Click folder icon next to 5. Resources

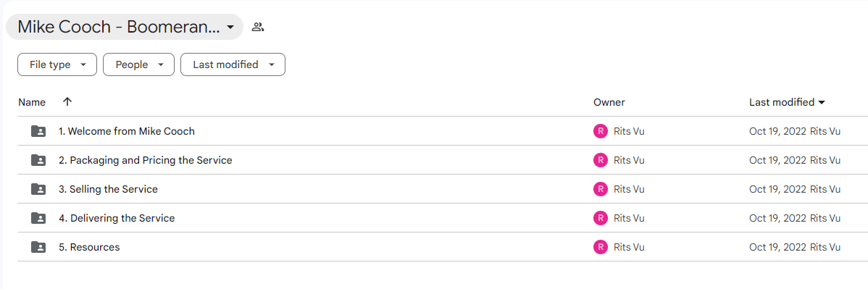point(38,247)
